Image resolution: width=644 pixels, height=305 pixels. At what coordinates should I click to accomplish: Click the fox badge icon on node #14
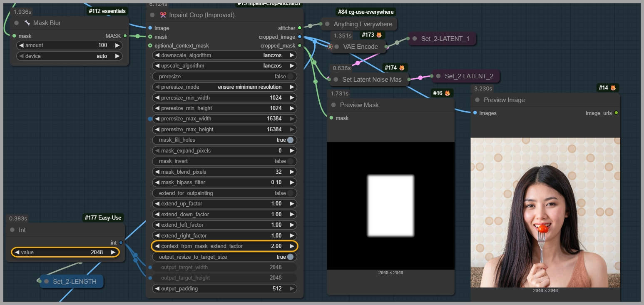pyautogui.click(x=613, y=88)
